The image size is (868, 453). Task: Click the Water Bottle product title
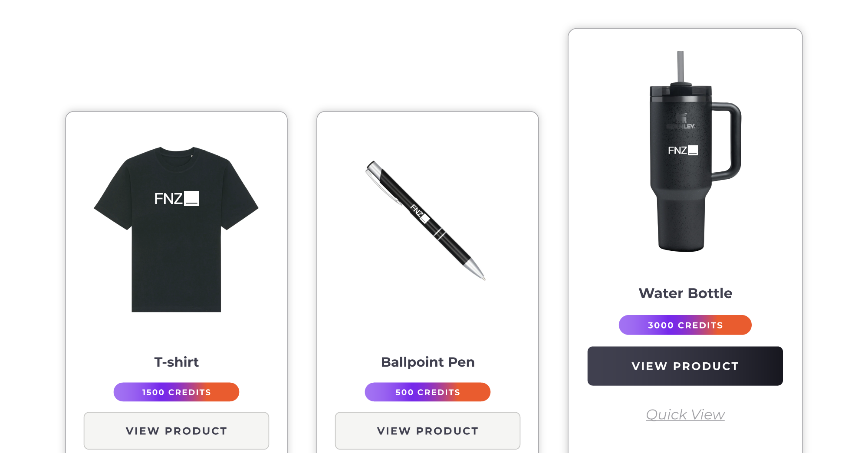click(x=685, y=293)
